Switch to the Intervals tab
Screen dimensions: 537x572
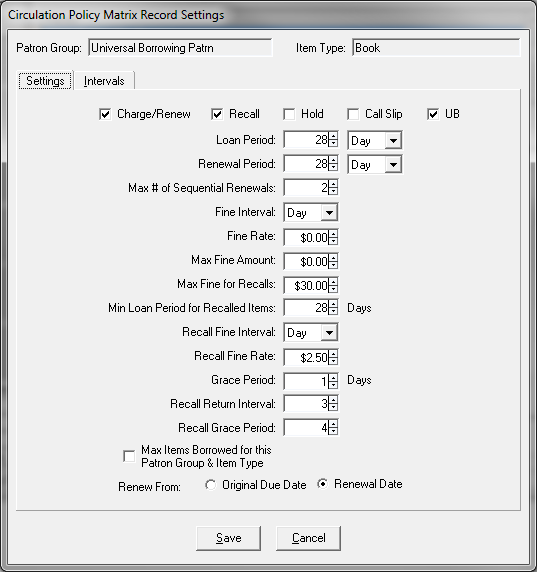pos(104,81)
